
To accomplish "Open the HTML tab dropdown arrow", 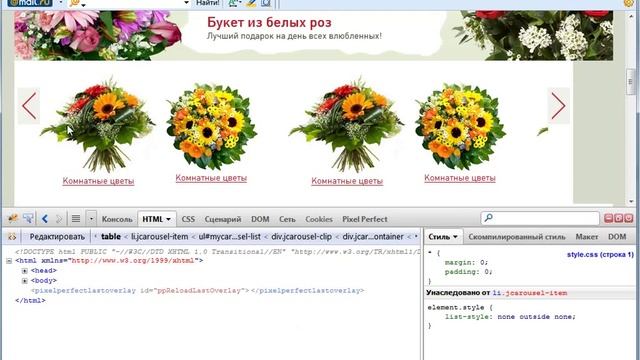I will click(x=168, y=219).
